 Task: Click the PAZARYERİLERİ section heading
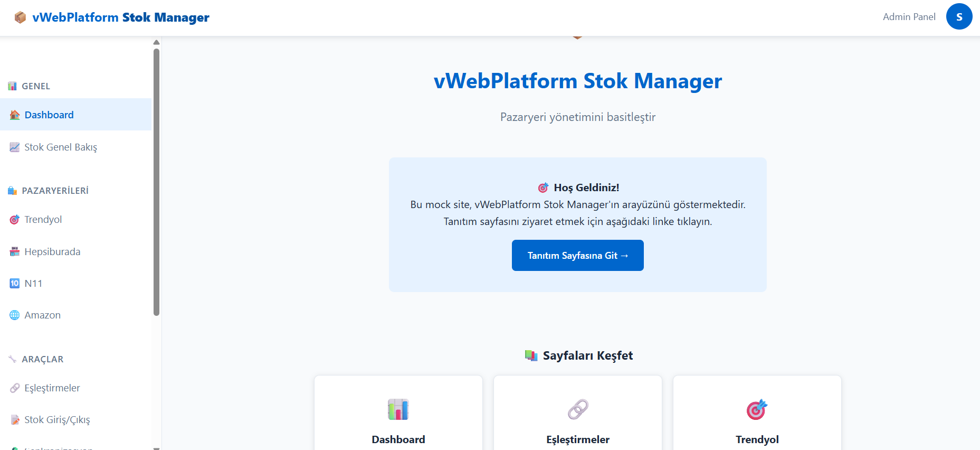(x=55, y=191)
